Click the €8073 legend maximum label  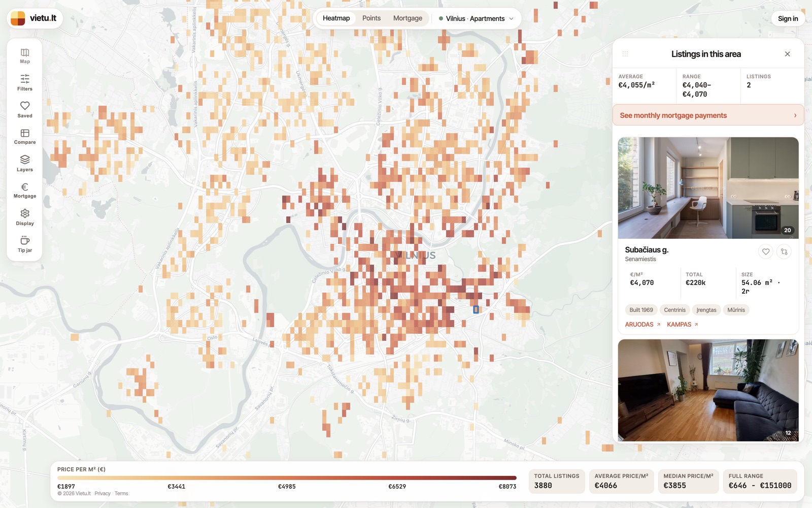click(507, 487)
